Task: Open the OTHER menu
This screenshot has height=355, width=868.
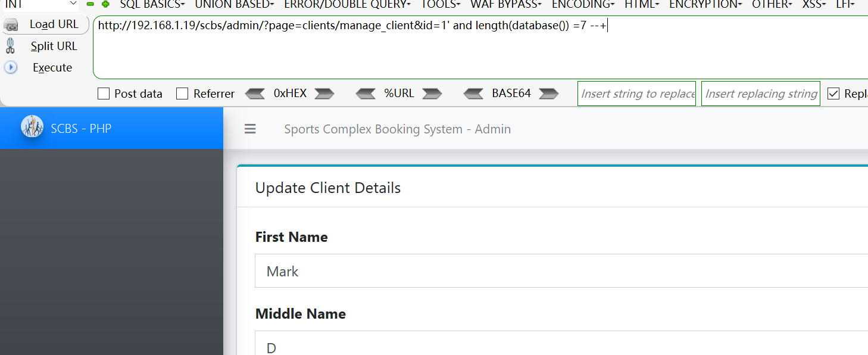Action: click(x=772, y=4)
